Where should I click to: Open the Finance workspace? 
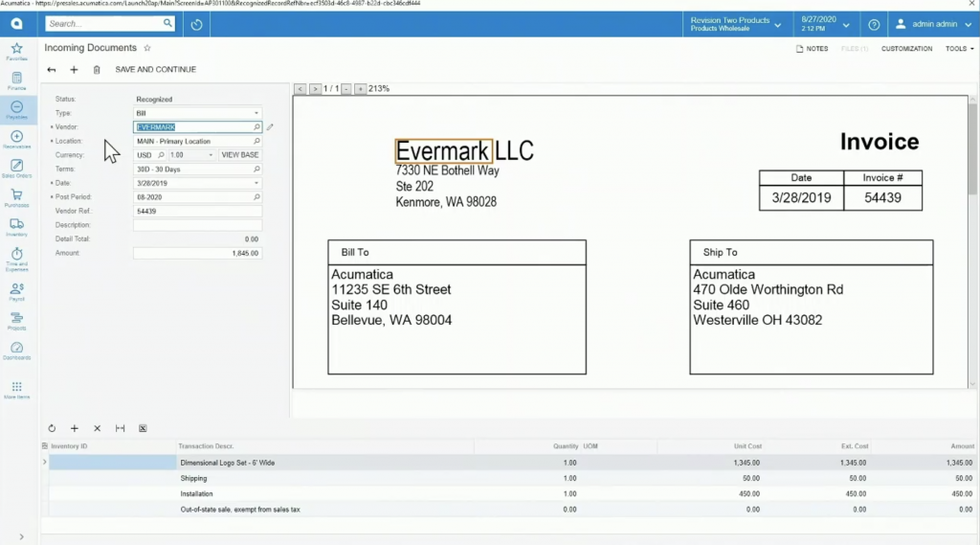click(x=17, y=81)
